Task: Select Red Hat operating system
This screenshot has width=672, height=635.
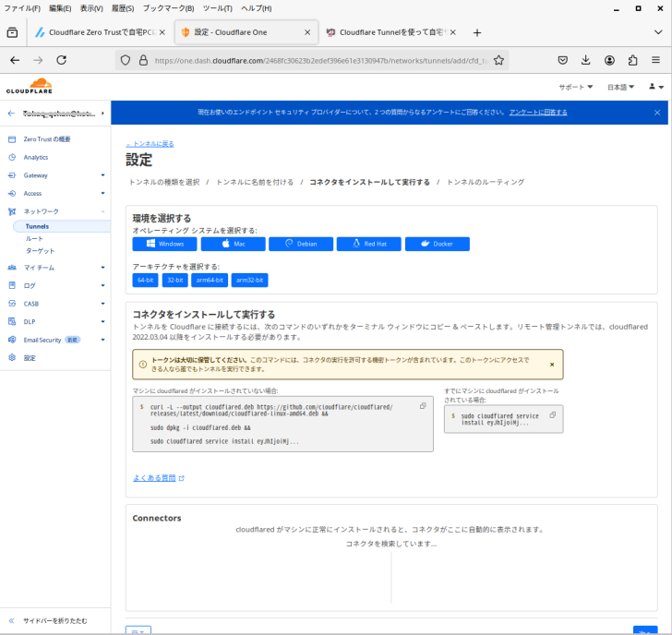Action: tap(369, 244)
